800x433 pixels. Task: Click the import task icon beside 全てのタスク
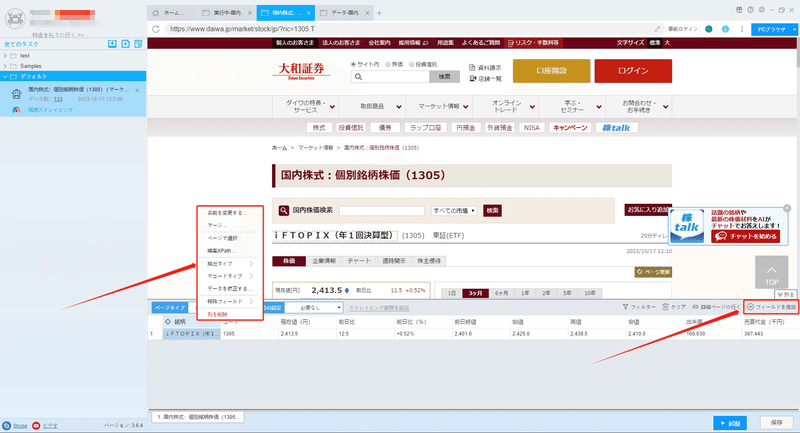(112, 44)
